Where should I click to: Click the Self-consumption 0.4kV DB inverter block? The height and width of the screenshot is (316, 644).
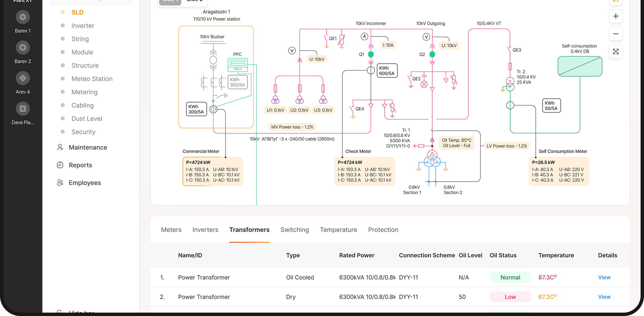(x=580, y=66)
